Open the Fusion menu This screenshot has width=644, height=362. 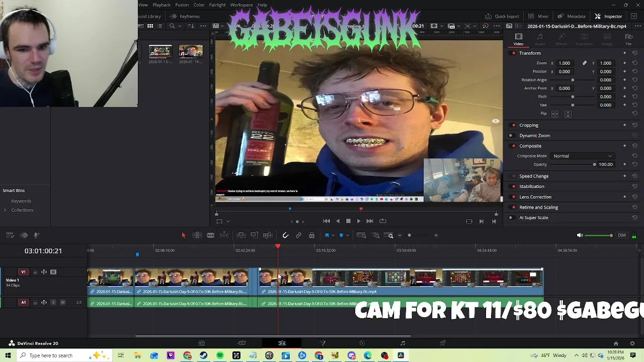point(182,5)
